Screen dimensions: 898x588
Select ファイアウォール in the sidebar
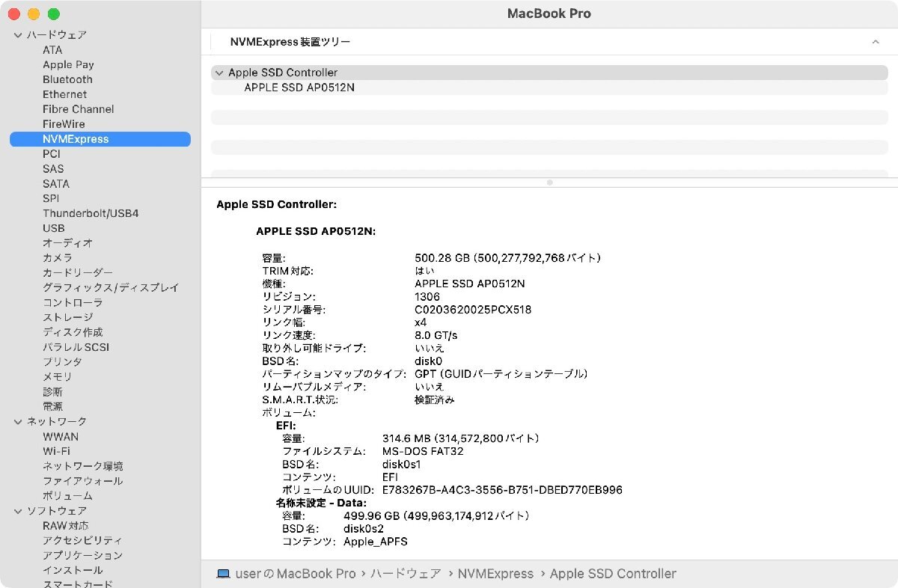tap(82, 481)
